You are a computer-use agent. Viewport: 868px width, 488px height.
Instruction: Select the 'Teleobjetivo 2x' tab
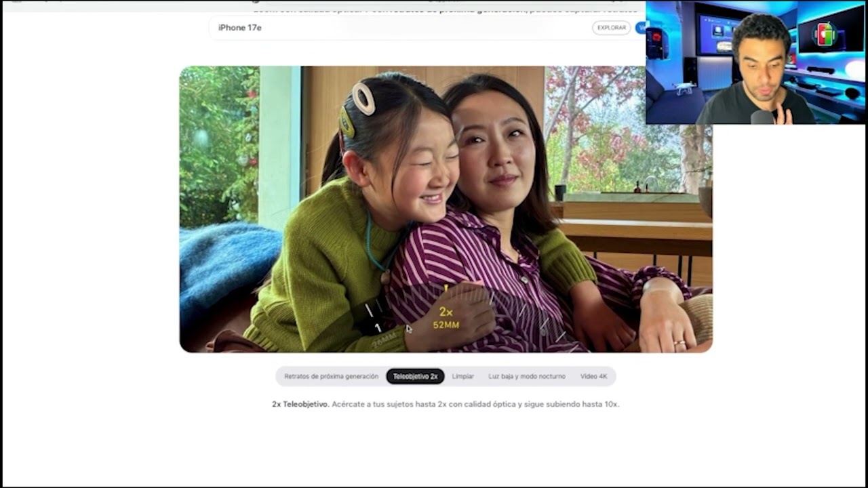coord(415,376)
